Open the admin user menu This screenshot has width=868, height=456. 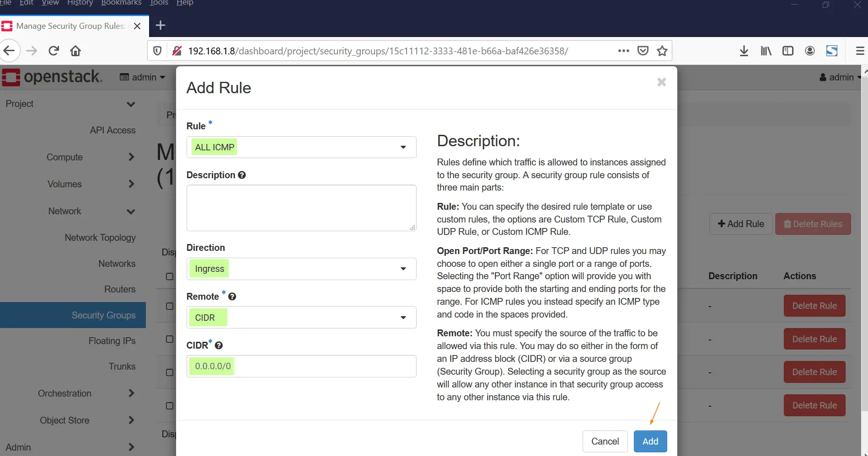pyautogui.click(x=841, y=77)
